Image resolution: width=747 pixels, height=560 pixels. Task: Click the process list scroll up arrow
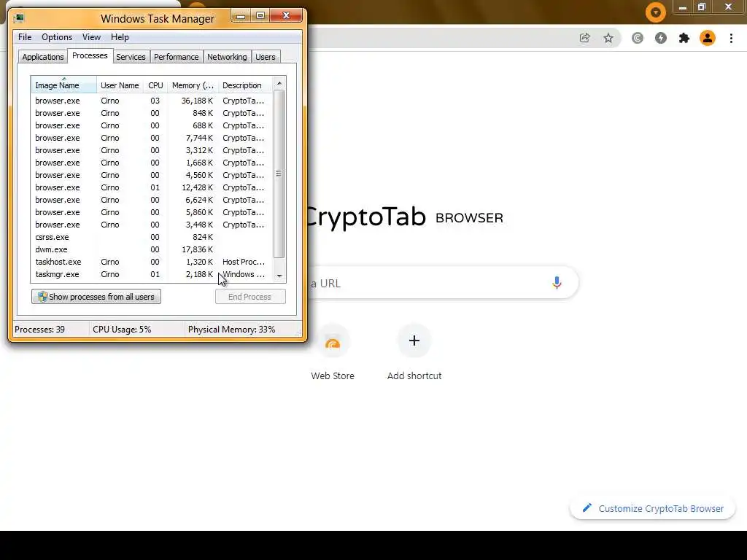279,83
